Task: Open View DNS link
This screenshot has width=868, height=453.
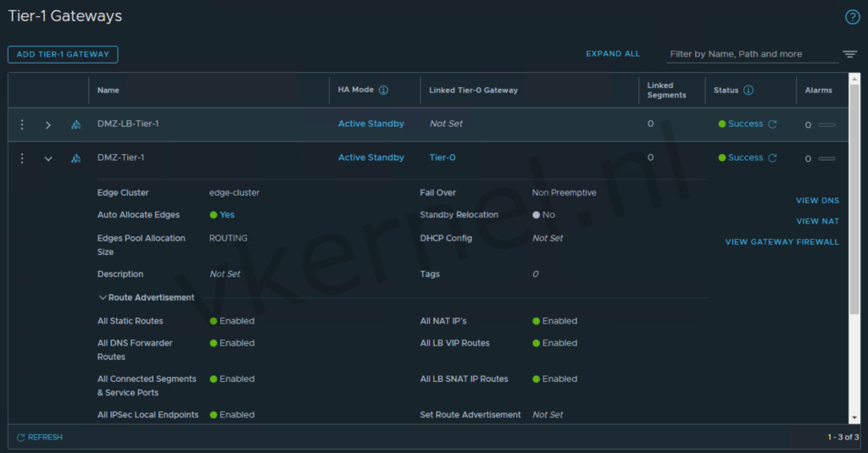Action: tap(817, 201)
